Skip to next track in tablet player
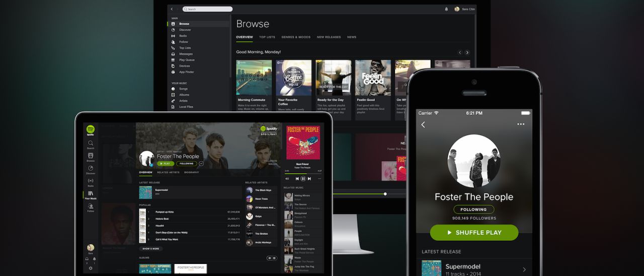The height and width of the screenshot is (276, 644). click(310, 178)
